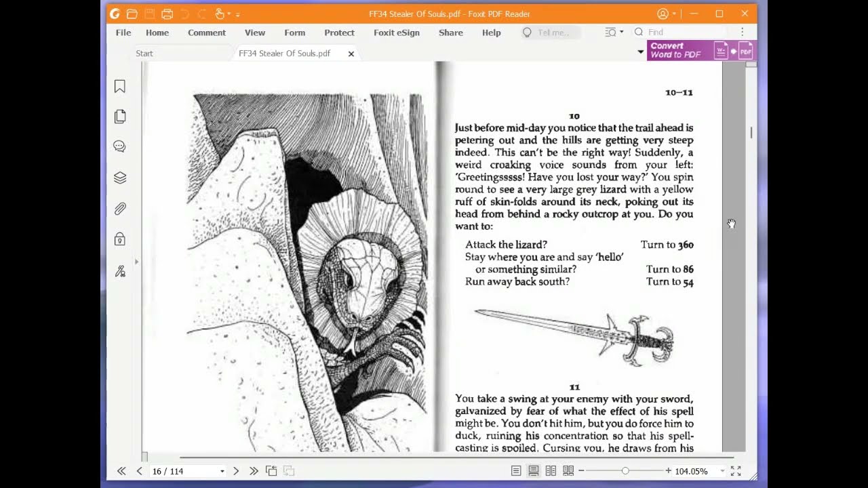This screenshot has height=488, width=868.
Task: Open the Form ribbon tab
Action: (295, 33)
